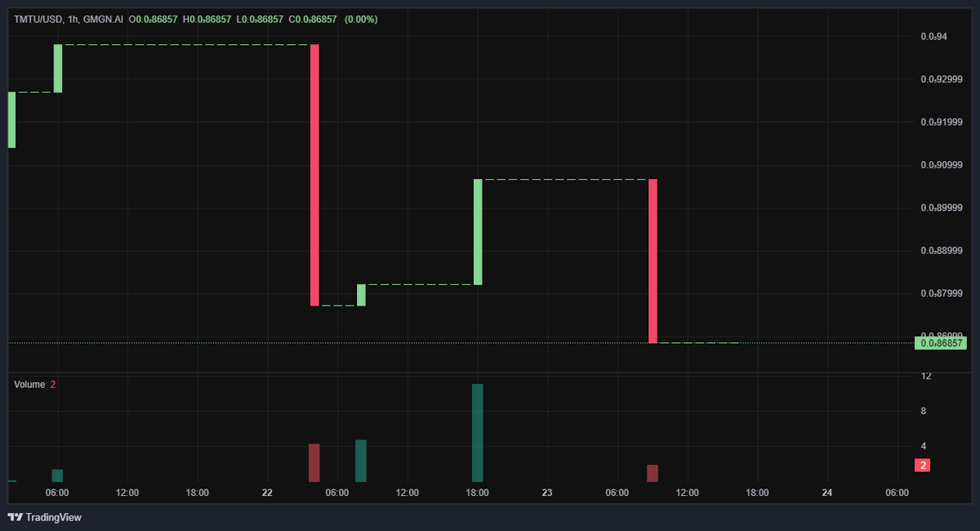Click the high price value after H

[x=210, y=18]
